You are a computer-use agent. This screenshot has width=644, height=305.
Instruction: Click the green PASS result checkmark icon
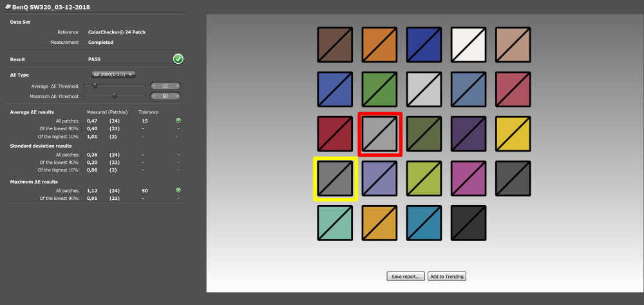[x=178, y=59]
